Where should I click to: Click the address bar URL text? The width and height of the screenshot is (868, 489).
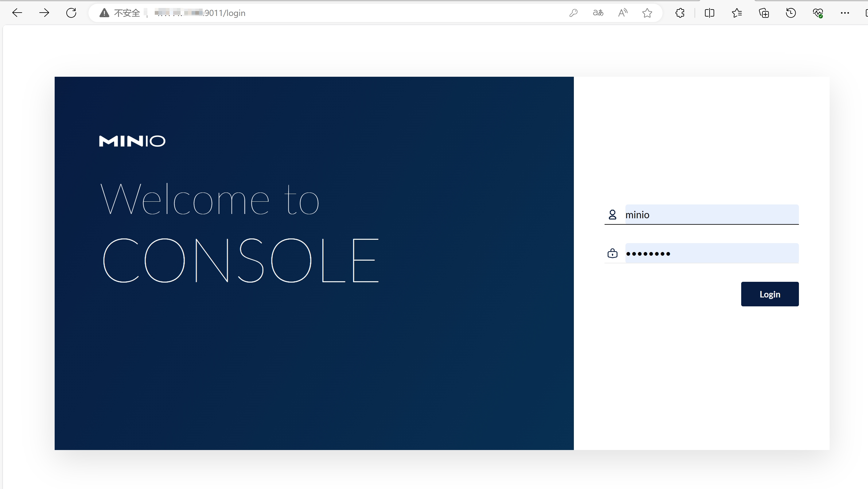(x=200, y=13)
